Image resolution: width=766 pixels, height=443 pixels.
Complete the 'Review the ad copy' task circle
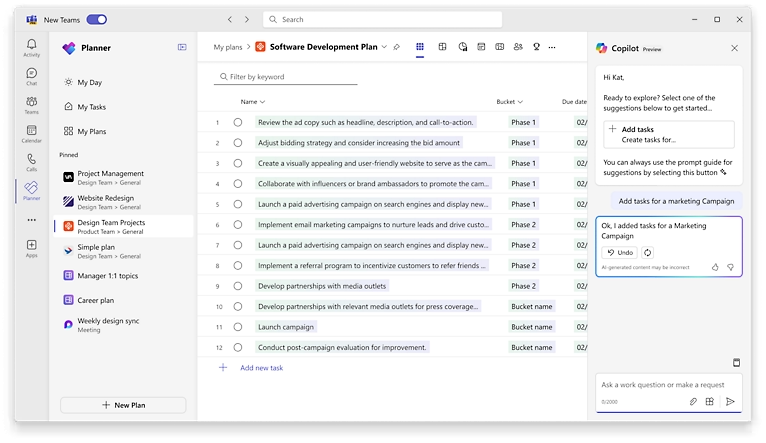coord(238,123)
